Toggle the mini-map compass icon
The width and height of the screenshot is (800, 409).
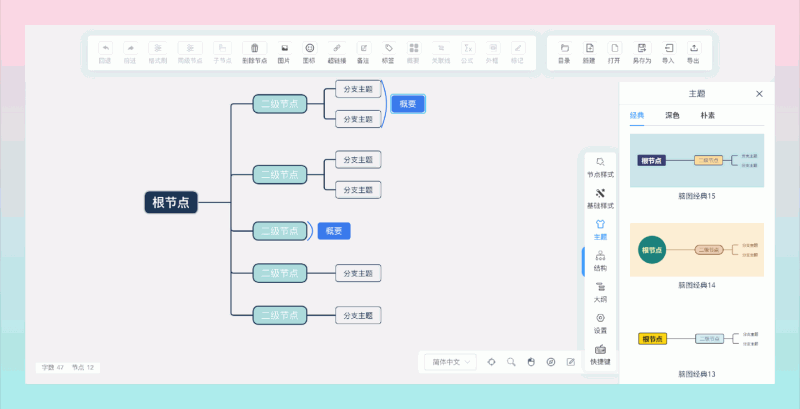[x=551, y=362]
